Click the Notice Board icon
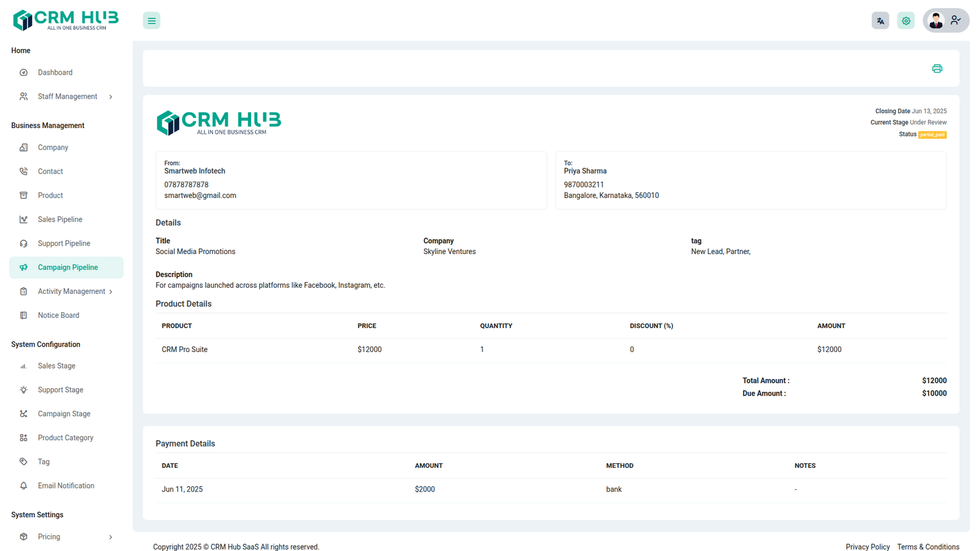 point(23,315)
